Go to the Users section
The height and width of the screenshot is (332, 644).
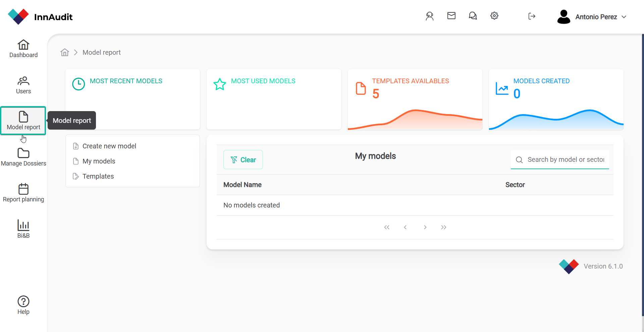(x=23, y=85)
